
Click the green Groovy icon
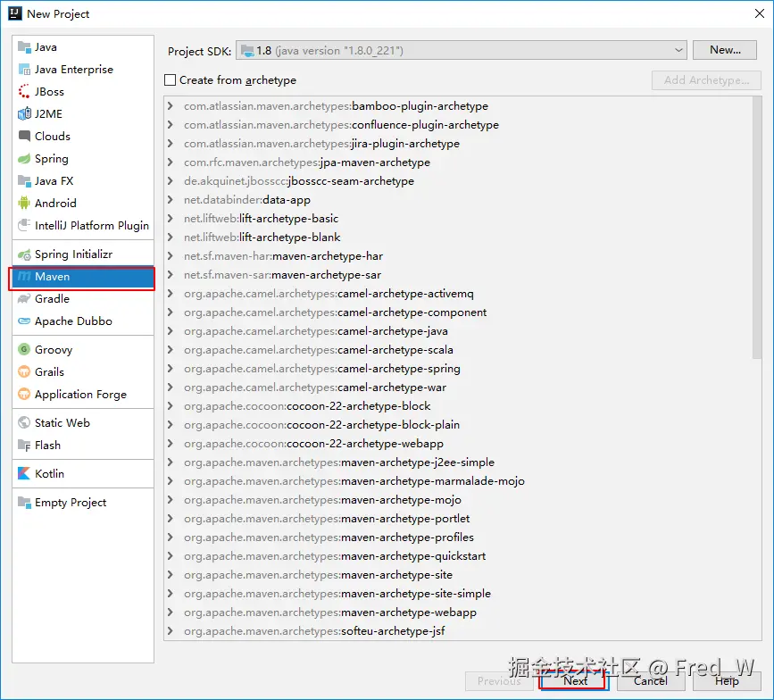coord(24,349)
